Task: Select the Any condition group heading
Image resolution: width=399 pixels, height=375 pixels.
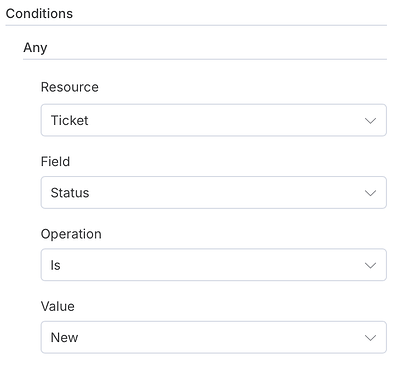Action: (x=35, y=48)
